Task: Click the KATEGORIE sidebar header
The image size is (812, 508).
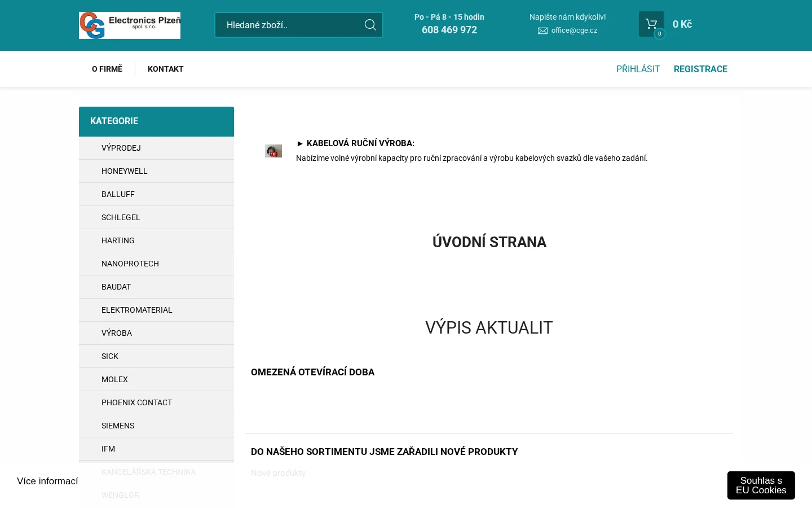Action: tap(156, 121)
